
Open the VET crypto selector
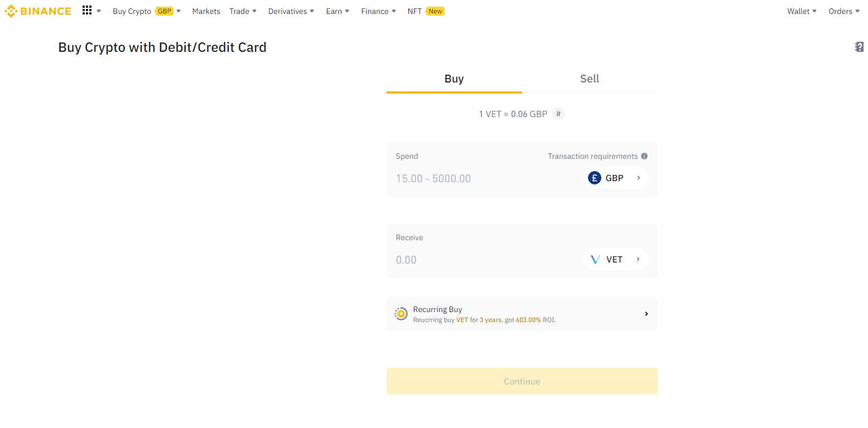615,259
